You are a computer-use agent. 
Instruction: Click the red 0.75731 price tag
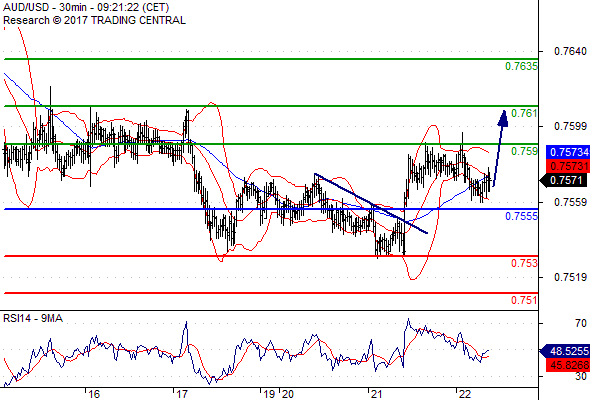tap(567, 166)
